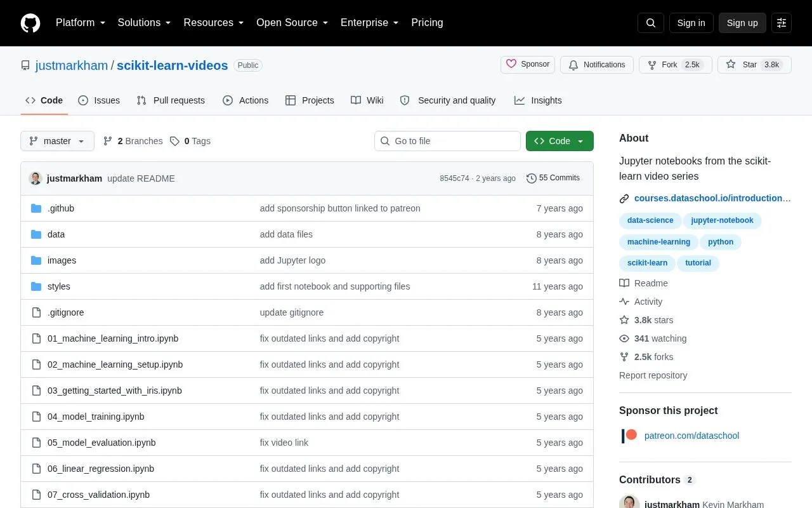Open courses.dataschool.io website link
The height and width of the screenshot is (508, 812).
click(x=712, y=198)
